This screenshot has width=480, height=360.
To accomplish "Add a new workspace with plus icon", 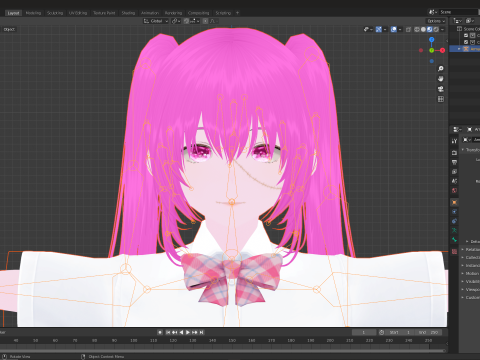I will [x=237, y=13].
